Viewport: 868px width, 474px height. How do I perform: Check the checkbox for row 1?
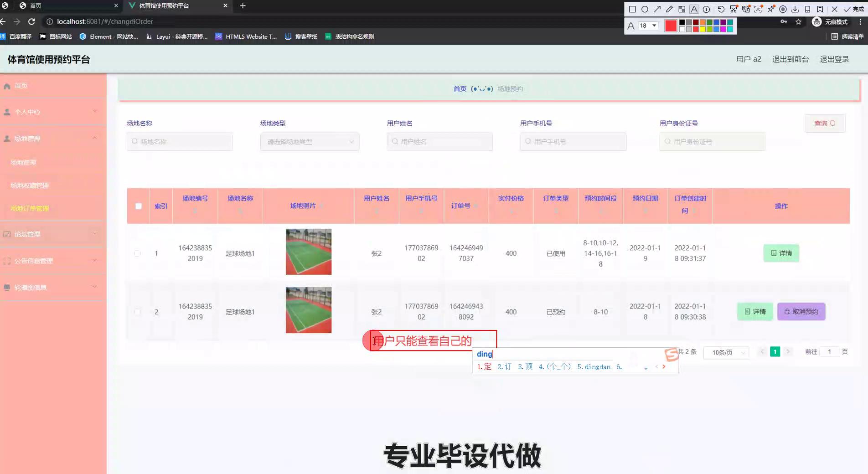137,253
